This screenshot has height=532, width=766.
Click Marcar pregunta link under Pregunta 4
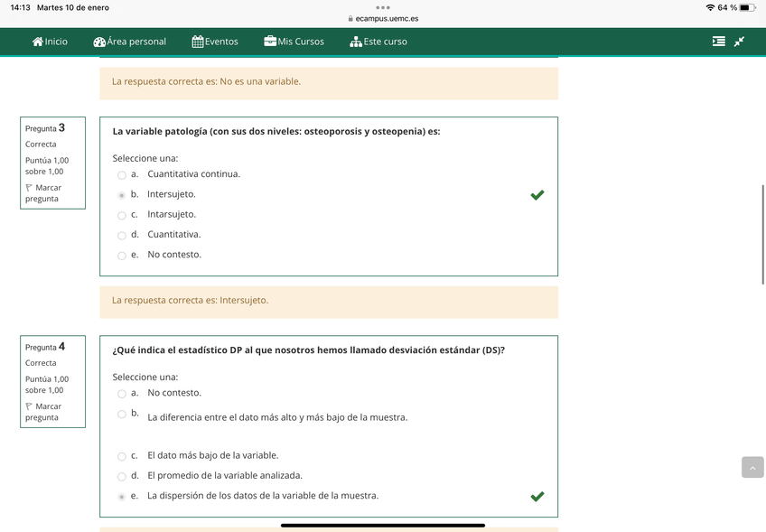(43, 411)
